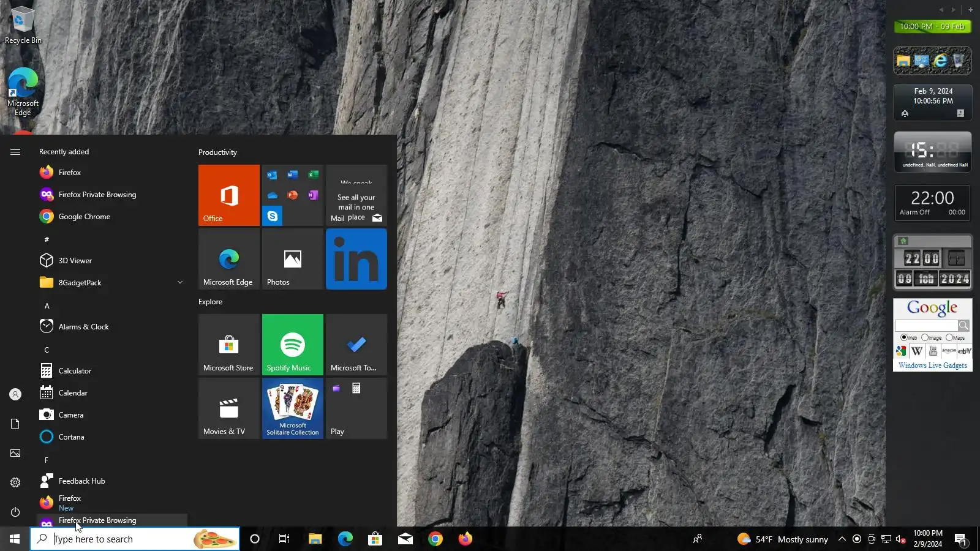Open the Documents folder from Start sidebar
The height and width of the screenshot is (551, 980).
(x=15, y=424)
